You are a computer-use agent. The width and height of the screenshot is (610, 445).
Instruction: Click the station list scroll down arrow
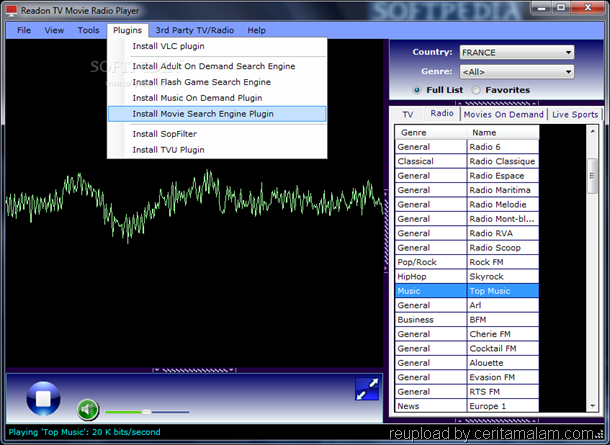point(592,406)
